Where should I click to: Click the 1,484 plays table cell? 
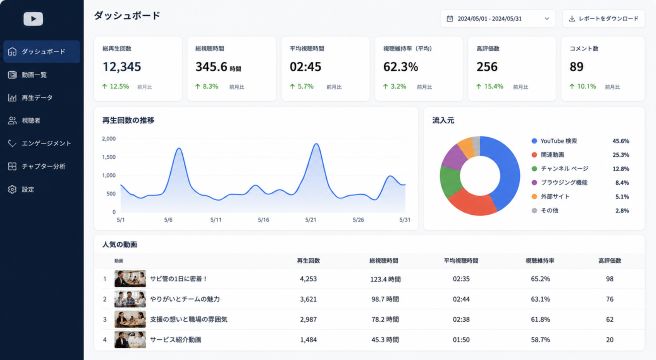coord(308,339)
